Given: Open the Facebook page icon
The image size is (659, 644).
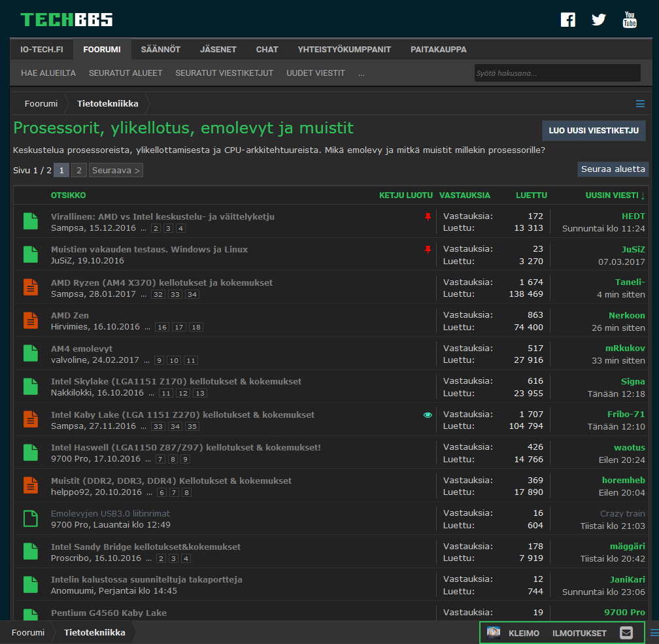Looking at the screenshot, I should click(x=567, y=20).
